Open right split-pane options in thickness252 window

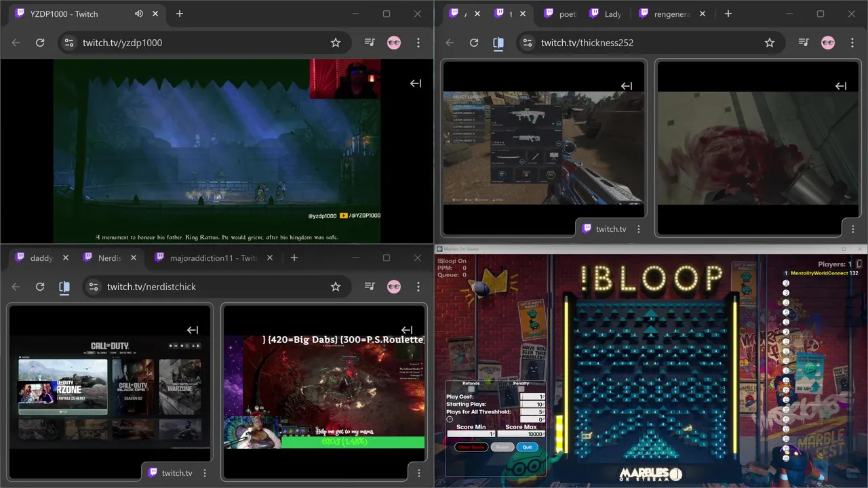coord(853,229)
